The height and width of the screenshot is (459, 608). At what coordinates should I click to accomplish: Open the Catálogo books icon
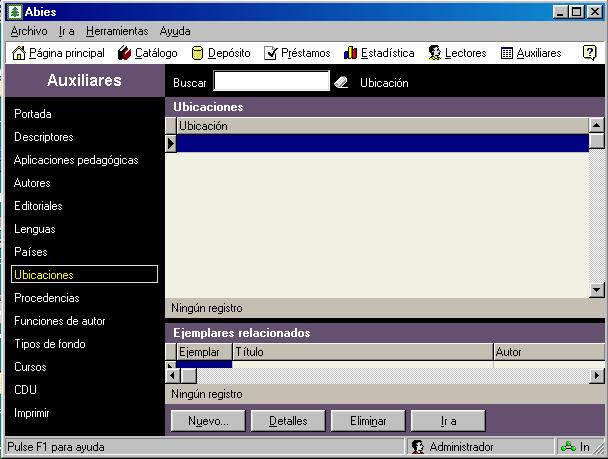coord(125,53)
